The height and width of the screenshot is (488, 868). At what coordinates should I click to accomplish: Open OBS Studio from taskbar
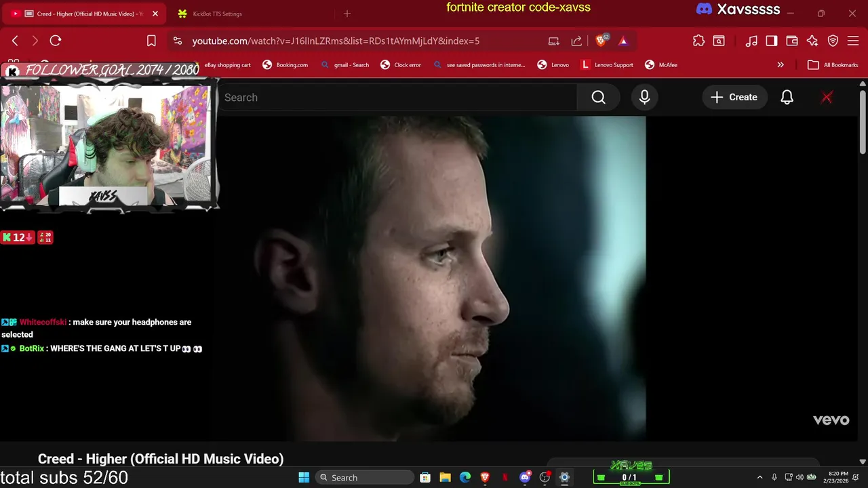pos(545,477)
